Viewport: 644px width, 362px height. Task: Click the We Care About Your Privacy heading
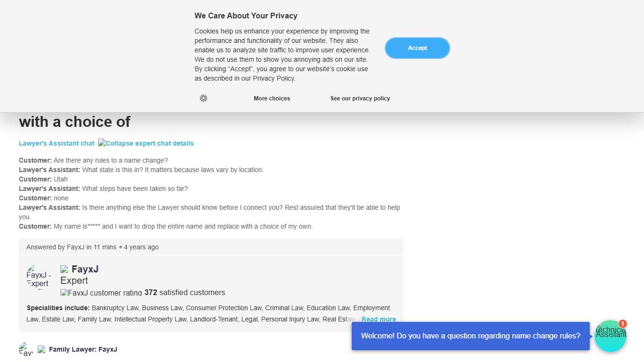(x=246, y=16)
